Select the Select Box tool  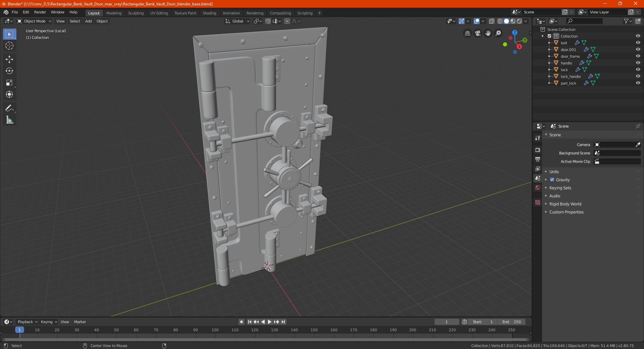coord(9,34)
